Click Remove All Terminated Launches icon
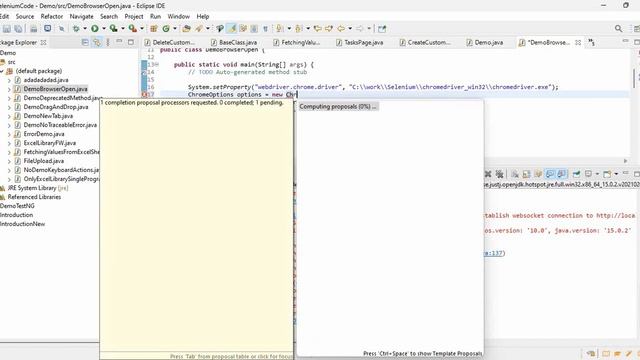Viewport: 640px width, 360px height. 499,174
